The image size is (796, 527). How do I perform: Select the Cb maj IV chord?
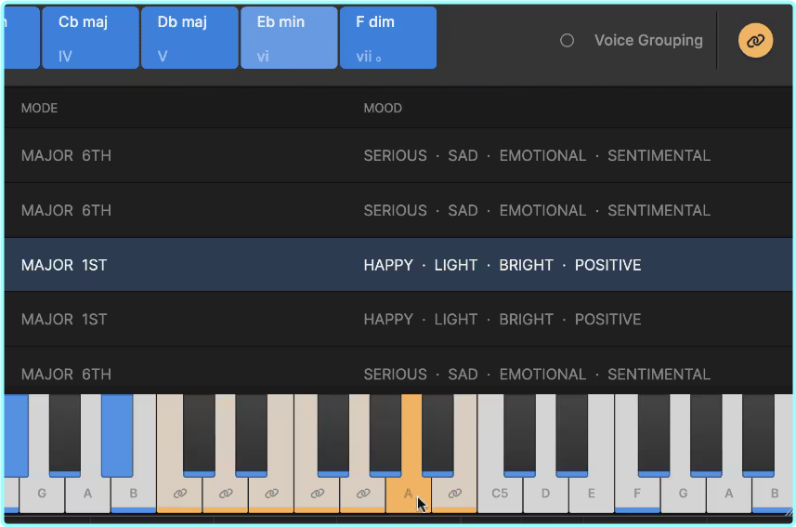(90, 38)
